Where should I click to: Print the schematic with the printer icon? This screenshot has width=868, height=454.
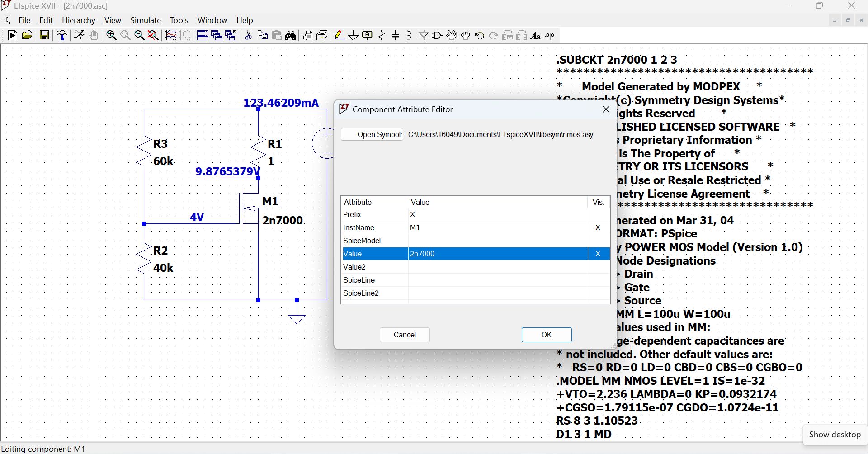pos(308,36)
